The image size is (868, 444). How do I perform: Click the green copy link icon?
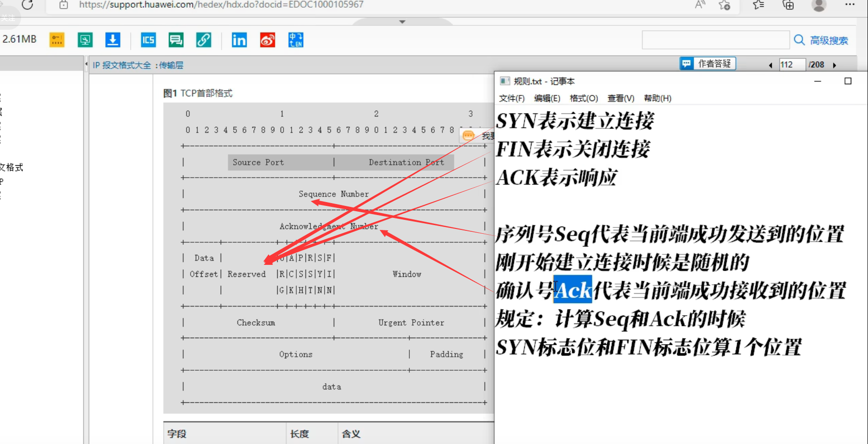coord(204,40)
